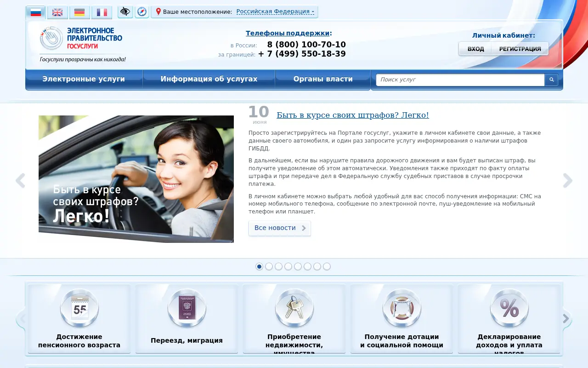Show previous news slide arrow
Screen dimensions: 588x368
[20, 181]
